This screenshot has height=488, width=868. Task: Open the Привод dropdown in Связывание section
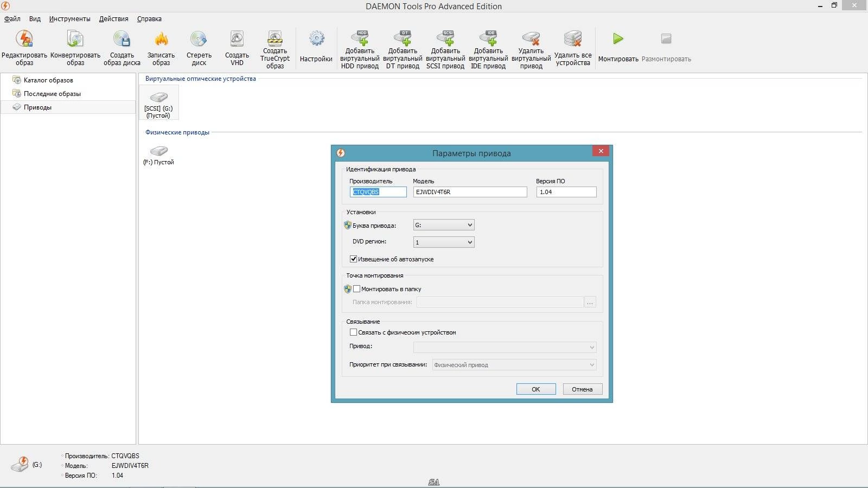505,347
